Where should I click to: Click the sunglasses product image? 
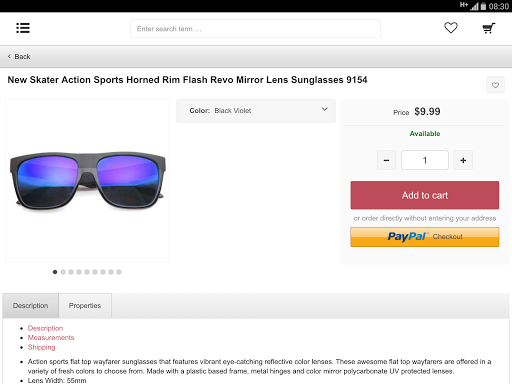pyautogui.click(x=87, y=181)
